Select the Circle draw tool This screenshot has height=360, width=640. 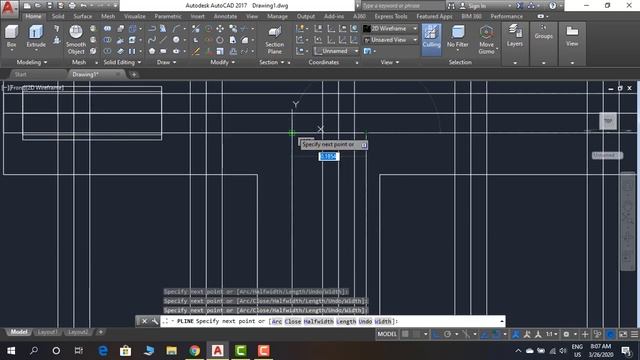176,40
